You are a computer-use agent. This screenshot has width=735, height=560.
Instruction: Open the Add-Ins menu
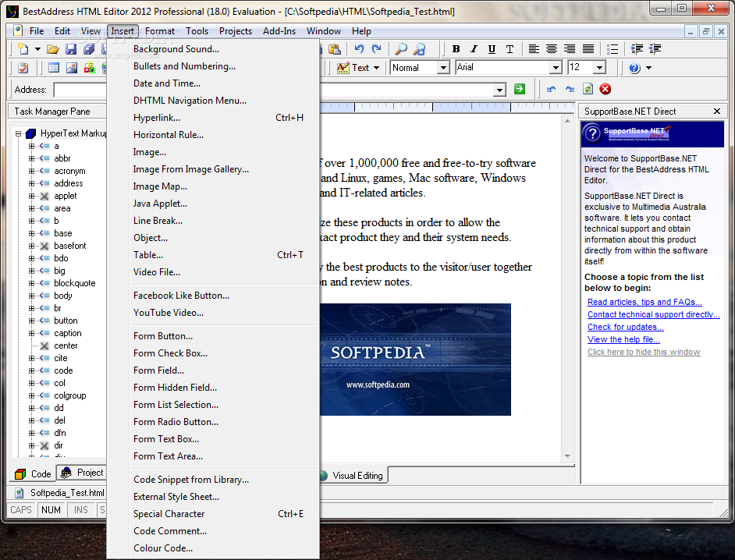[x=279, y=31]
